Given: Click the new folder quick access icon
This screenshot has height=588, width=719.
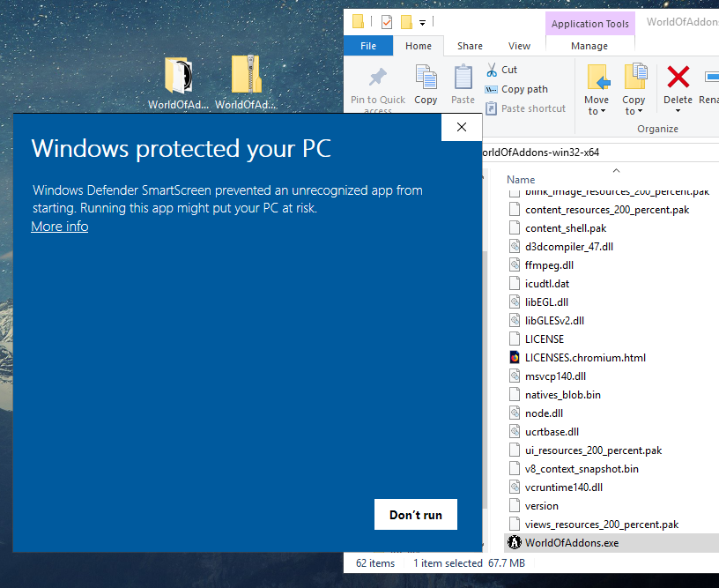Looking at the screenshot, I should pos(406,21).
